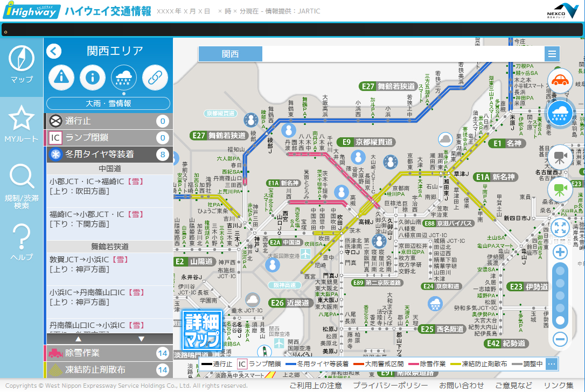Expand the legend with the dots button
The height and width of the screenshot is (392, 585).
tap(552, 364)
